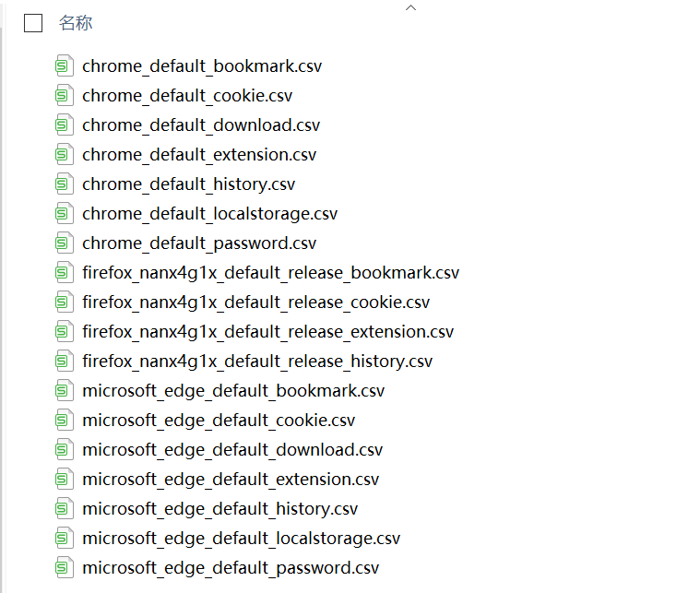Collapse using the up chevron above the header
Screen dimensions: 700x593
(411, 7)
